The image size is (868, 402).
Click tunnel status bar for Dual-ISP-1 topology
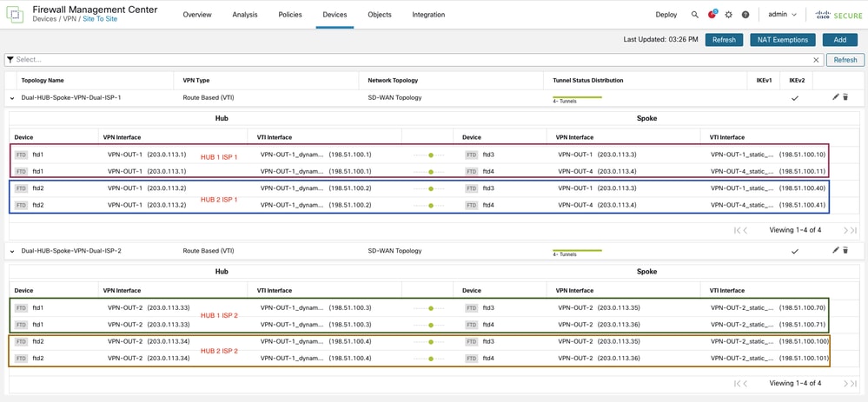(x=577, y=97)
